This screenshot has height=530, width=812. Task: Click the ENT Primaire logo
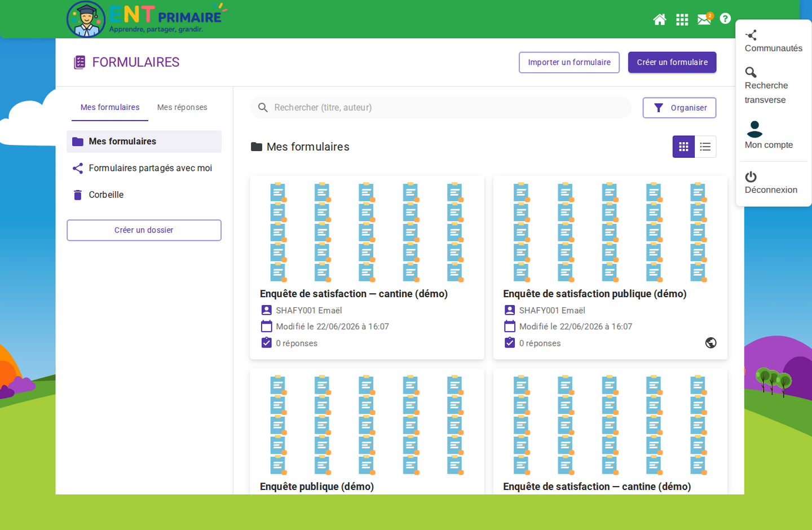click(x=147, y=19)
